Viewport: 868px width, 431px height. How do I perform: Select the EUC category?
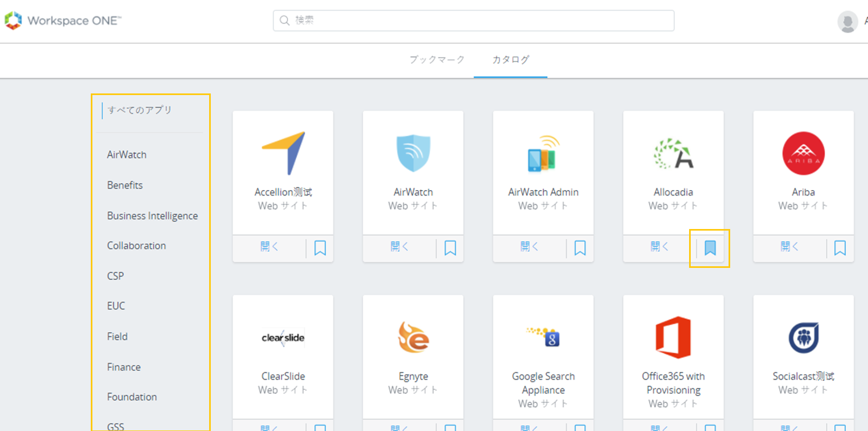116,306
